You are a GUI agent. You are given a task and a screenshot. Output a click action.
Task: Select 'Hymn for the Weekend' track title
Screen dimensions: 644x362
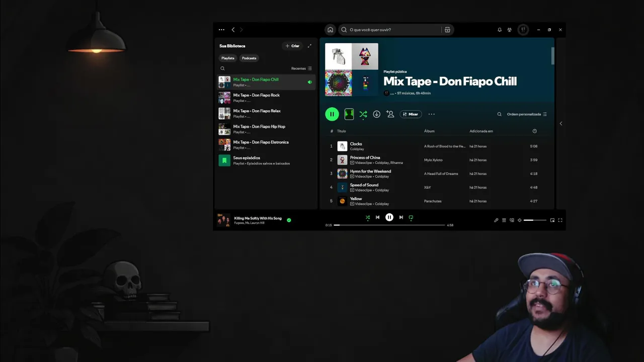point(370,171)
